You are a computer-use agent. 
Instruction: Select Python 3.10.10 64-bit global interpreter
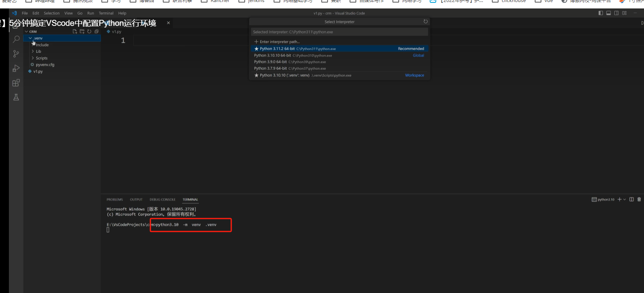click(x=340, y=55)
